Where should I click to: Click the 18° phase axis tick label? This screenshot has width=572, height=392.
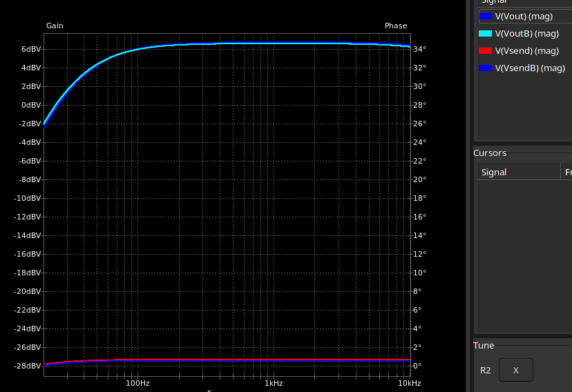(419, 198)
